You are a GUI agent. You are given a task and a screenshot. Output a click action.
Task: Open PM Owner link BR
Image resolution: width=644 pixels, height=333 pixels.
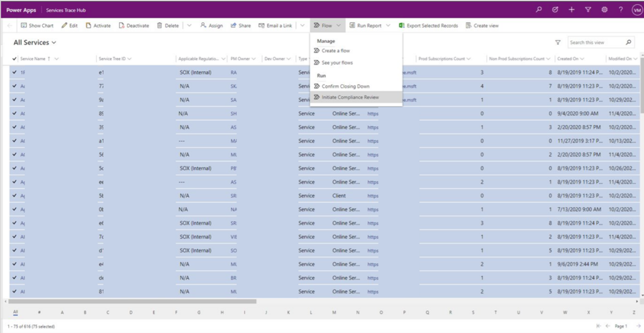click(234, 278)
